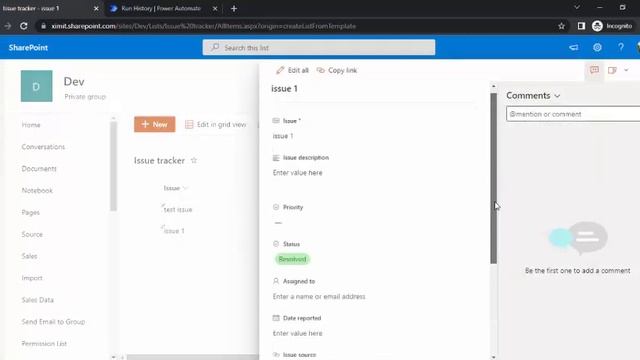
Task: Open the browser side panel icon
Action: (581, 26)
